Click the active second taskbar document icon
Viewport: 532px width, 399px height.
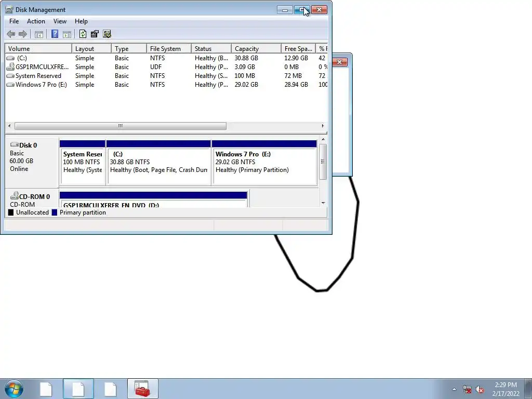coord(78,389)
